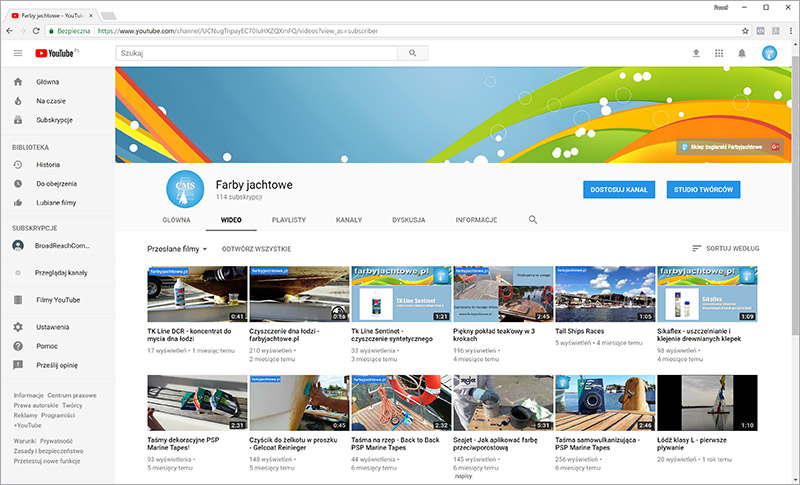Open Łódź klasy L video thumbnail
This screenshot has width=800, height=485.
(707, 403)
